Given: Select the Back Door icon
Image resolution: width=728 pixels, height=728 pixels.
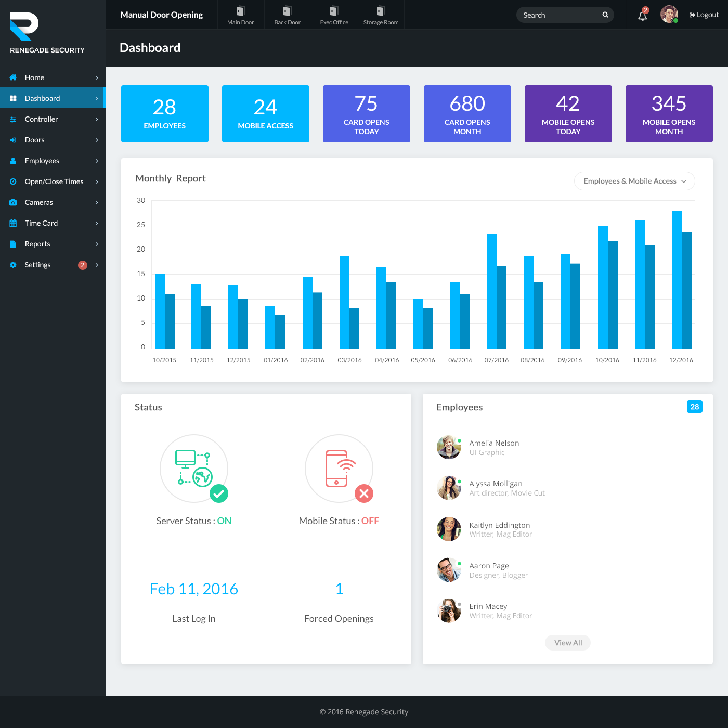Looking at the screenshot, I should click(287, 15).
